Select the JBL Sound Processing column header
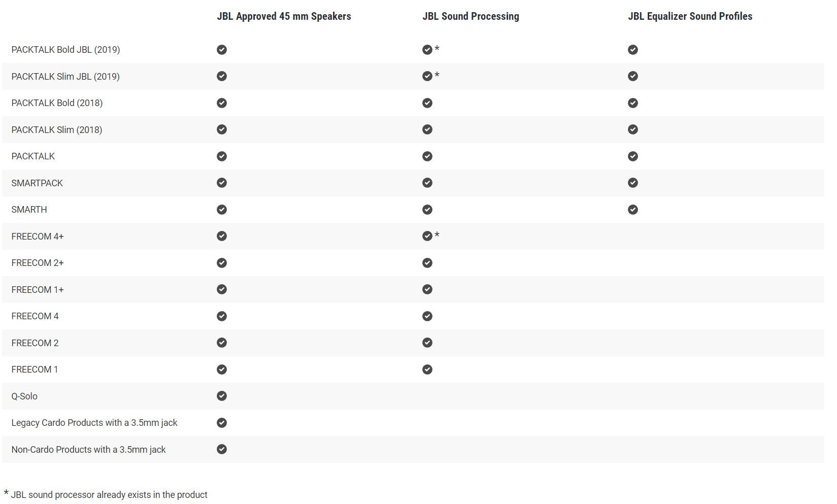This screenshot has width=837, height=504. (471, 16)
